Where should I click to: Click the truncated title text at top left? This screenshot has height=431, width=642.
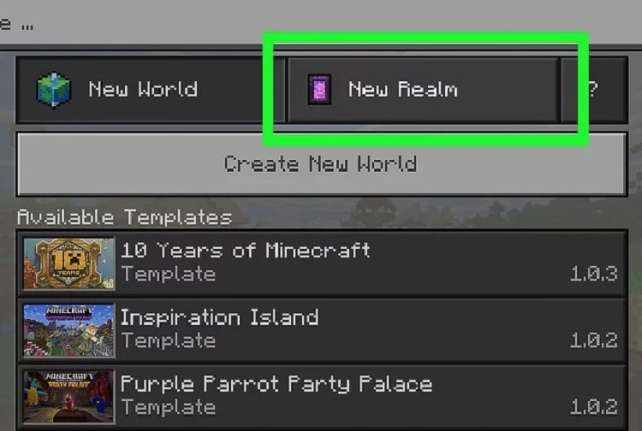click(x=16, y=25)
